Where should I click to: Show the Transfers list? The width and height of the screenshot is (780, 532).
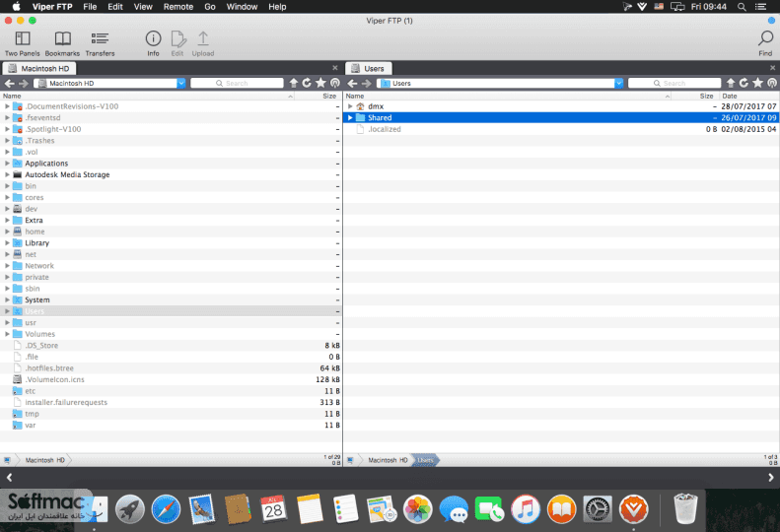[x=100, y=43]
